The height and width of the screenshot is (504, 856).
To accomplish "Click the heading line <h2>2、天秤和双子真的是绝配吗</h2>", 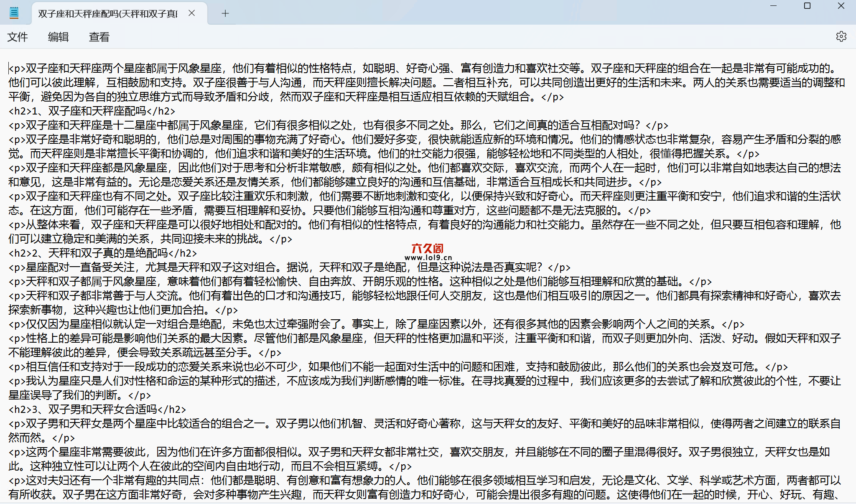I will point(103,253).
